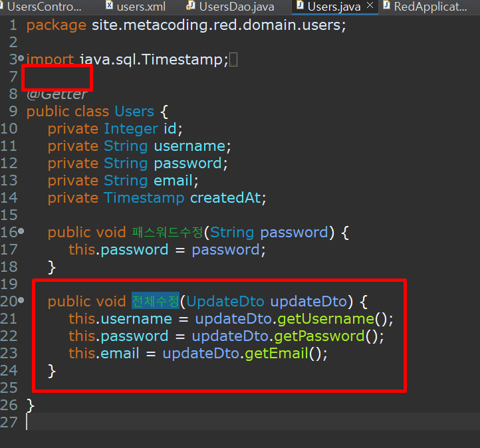
Task: Click the Integer type on line 10
Action: pos(131,129)
